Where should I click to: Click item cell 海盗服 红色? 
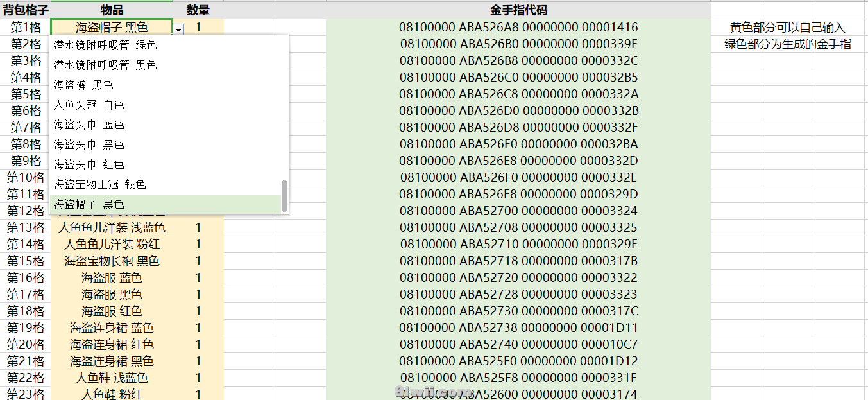[112, 311]
